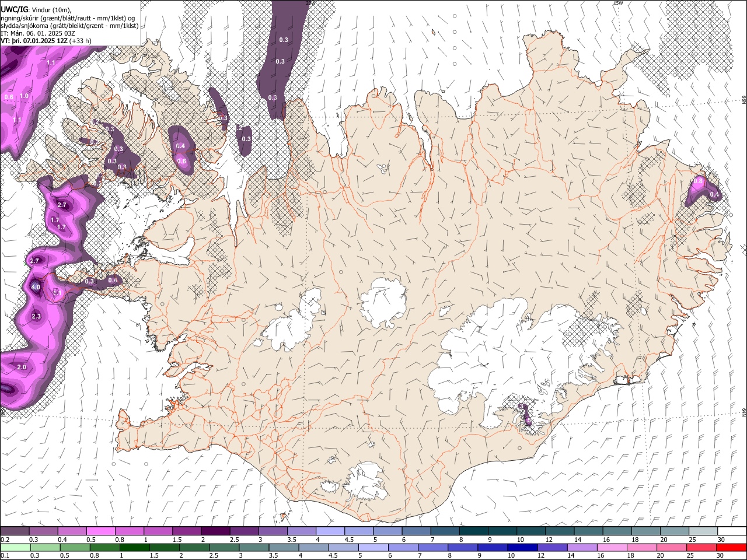The image size is (747, 560).
Task: Click the "VT: þri. 07.01.2025 12Z" valid time
Action: (x=34, y=41)
